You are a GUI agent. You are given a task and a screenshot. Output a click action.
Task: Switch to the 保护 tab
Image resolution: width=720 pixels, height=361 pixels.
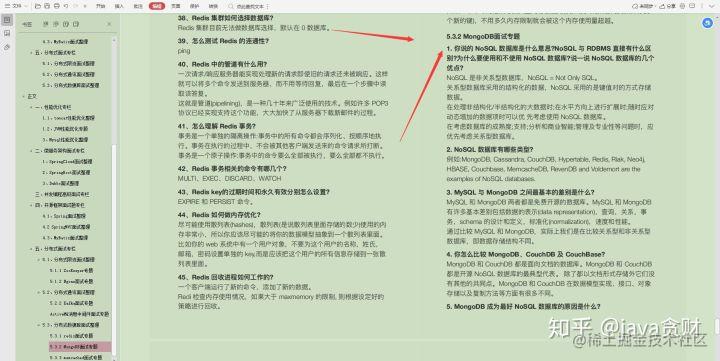194,6
